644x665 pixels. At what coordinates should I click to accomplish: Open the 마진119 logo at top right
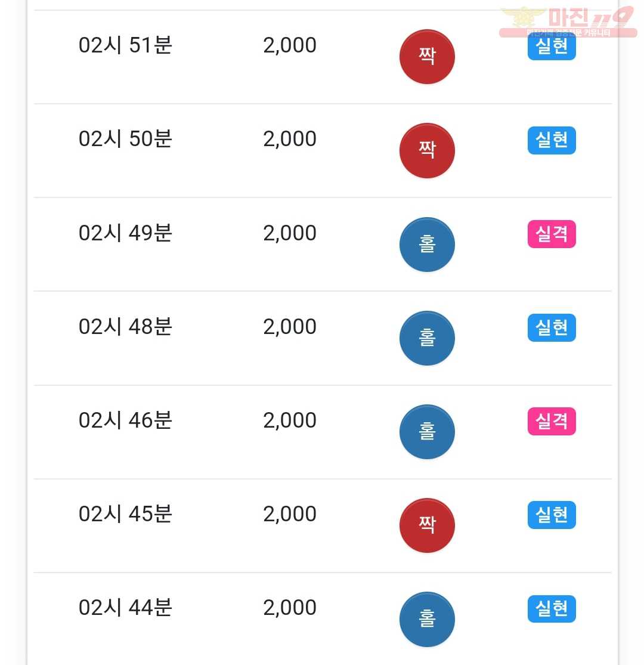[568, 21]
